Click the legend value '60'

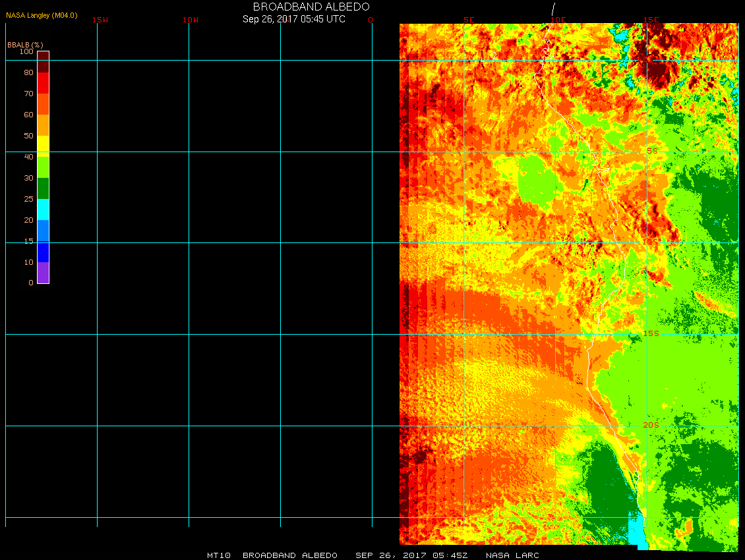(x=29, y=115)
